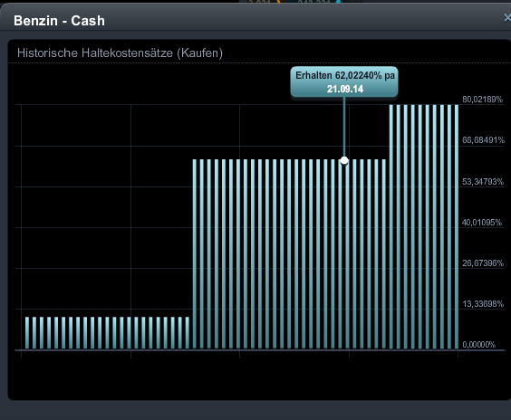The width and height of the screenshot is (511, 420).
Task: Click the 21.09.14 date in tooltip
Action: point(345,89)
